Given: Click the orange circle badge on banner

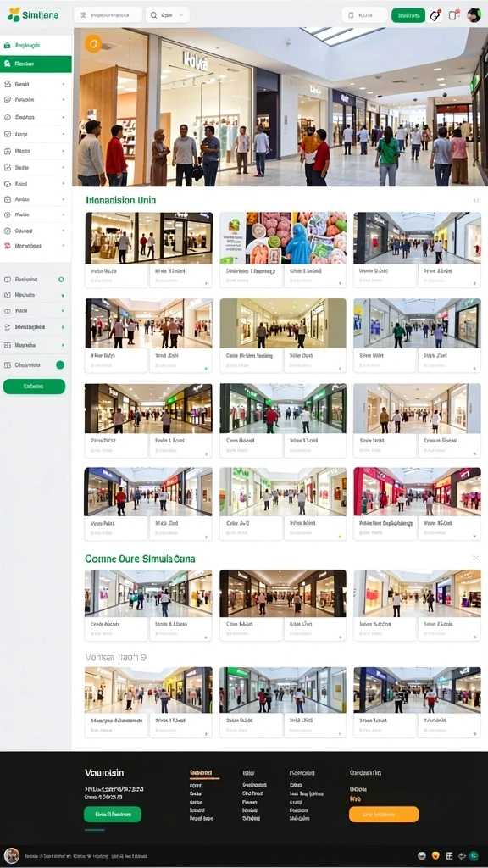Looking at the screenshot, I should (x=93, y=43).
